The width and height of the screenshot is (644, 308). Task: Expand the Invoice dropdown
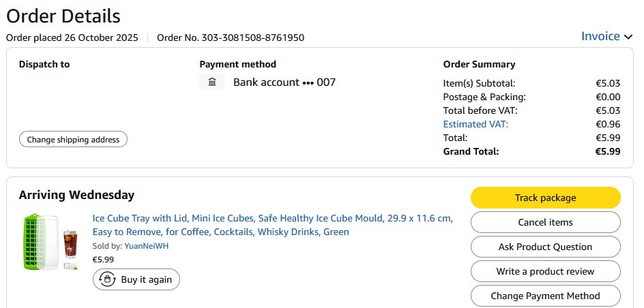tap(606, 37)
